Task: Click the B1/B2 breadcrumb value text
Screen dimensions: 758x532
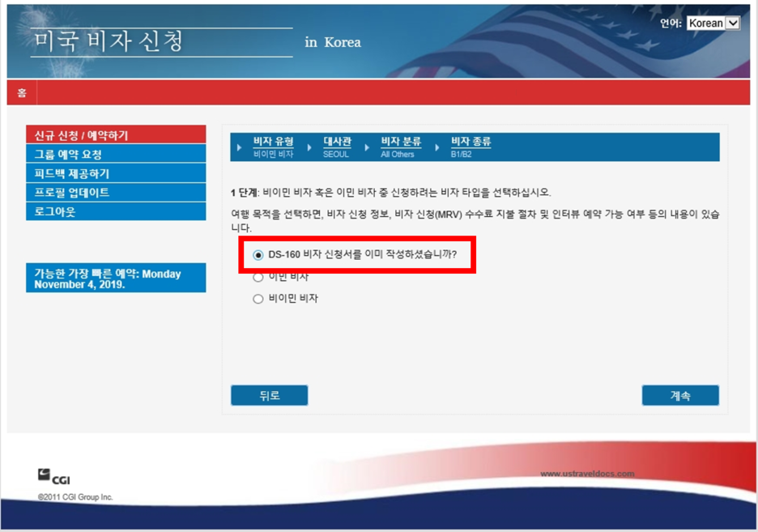Action: [x=461, y=154]
